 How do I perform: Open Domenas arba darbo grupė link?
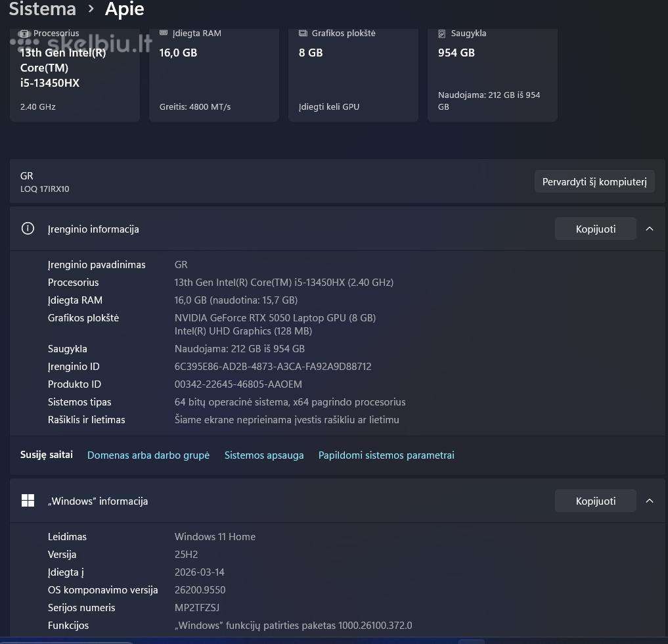click(x=148, y=455)
